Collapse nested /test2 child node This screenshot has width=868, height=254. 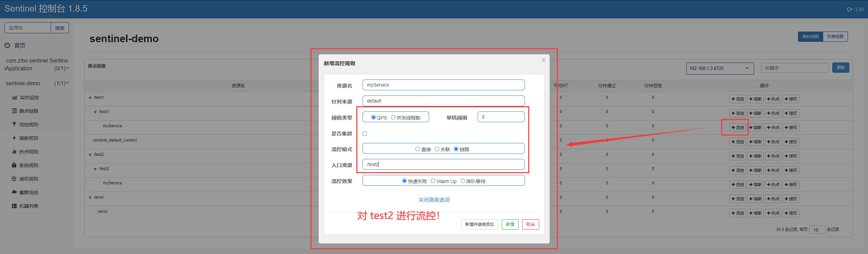pos(95,169)
